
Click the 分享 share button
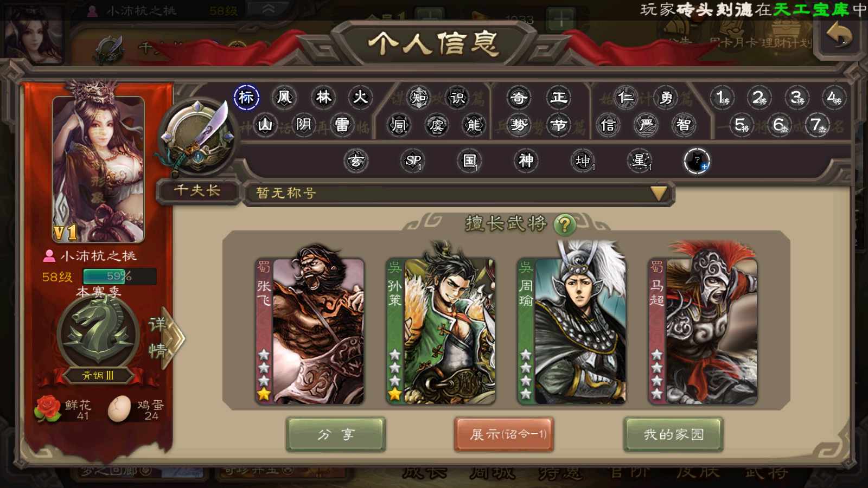(x=336, y=434)
